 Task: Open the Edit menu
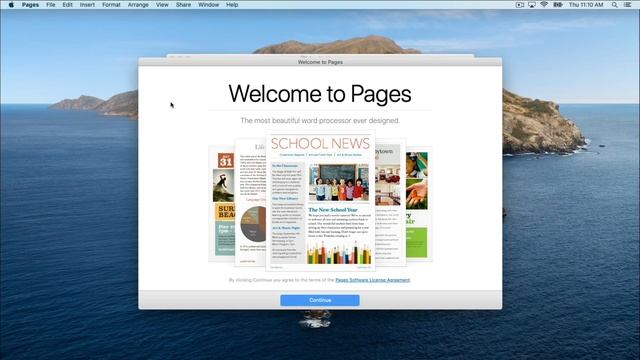67,5
